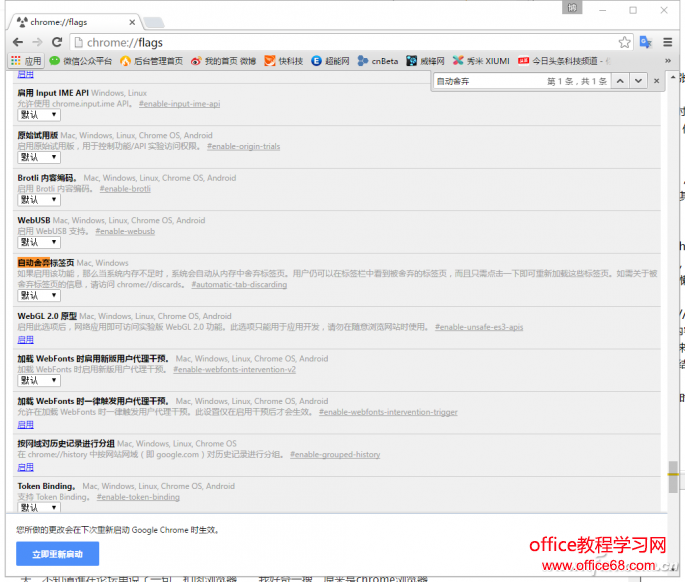Close the find-in-page bar
This screenshot has height=582, width=685.
656,81
